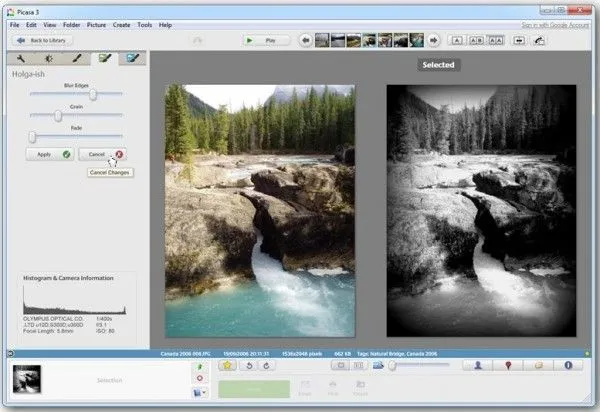Open the Tags panel icon
Viewport: 600px width, 412px height.
click(x=538, y=365)
